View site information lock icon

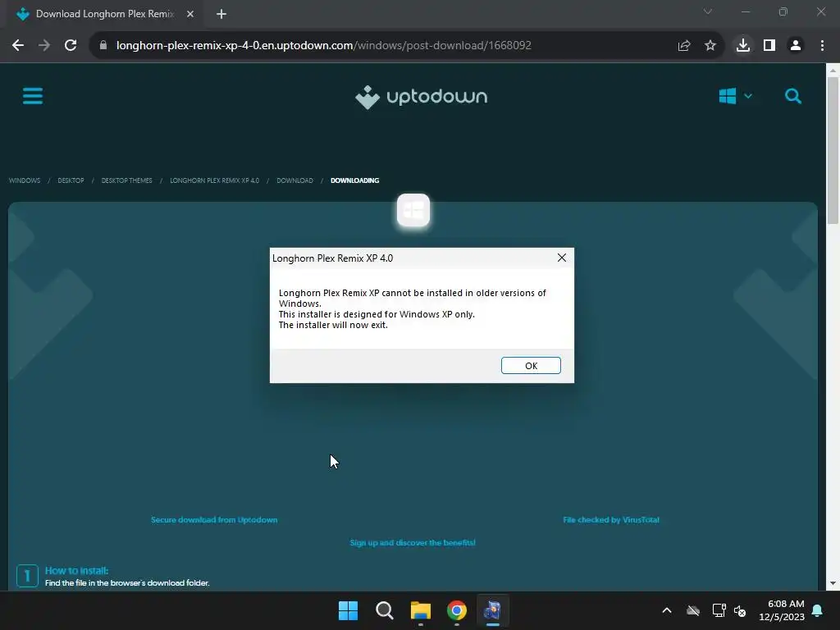[103, 45]
